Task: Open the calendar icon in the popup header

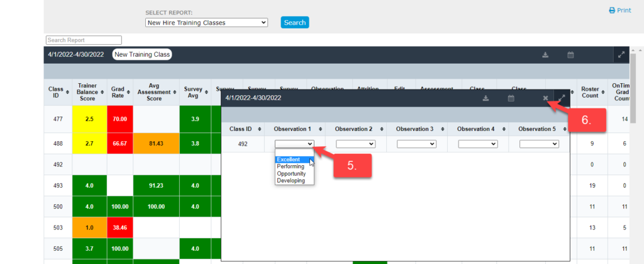Action: click(x=511, y=98)
